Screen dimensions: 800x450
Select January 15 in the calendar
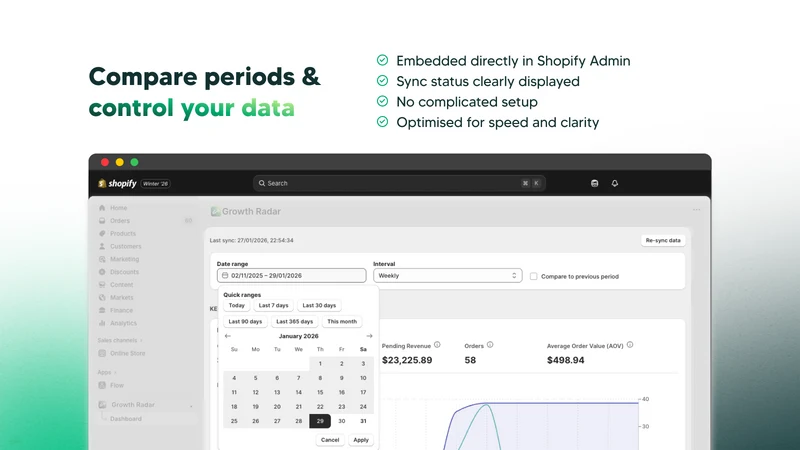pyautogui.click(x=320, y=392)
